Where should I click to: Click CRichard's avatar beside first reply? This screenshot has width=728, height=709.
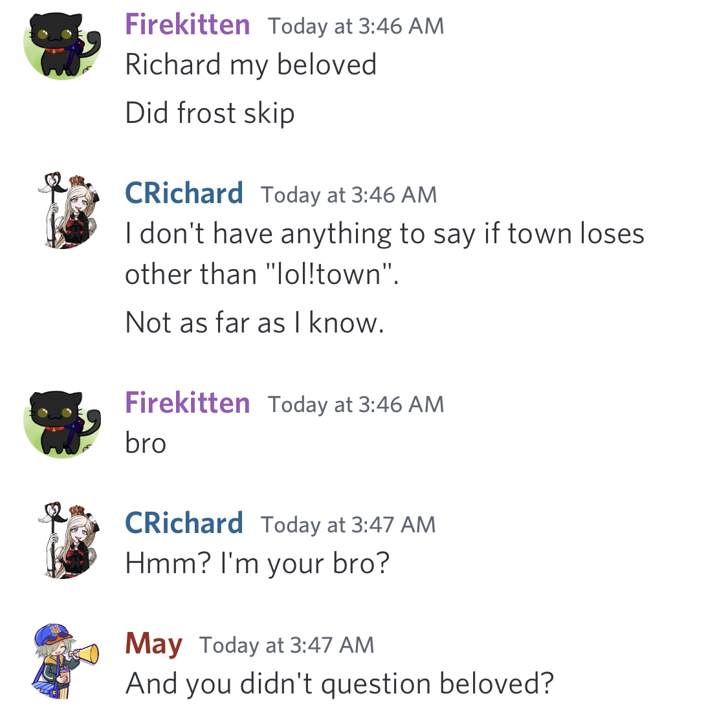[x=69, y=210]
